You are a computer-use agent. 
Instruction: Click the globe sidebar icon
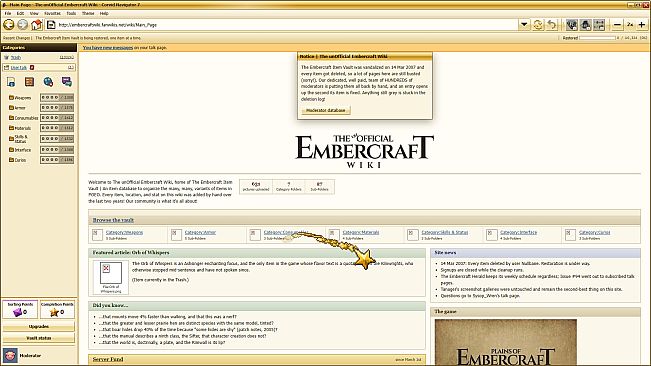click(x=48, y=82)
